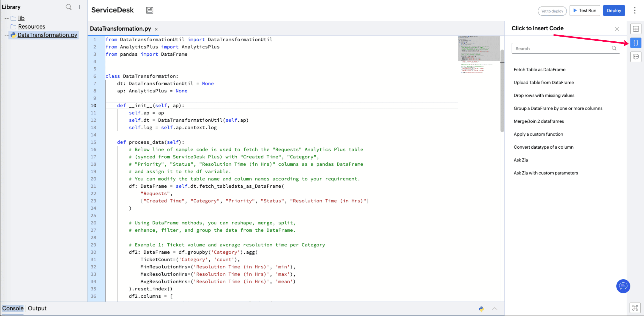Search the Library panel
This screenshot has height=316, width=644.
(x=68, y=7)
